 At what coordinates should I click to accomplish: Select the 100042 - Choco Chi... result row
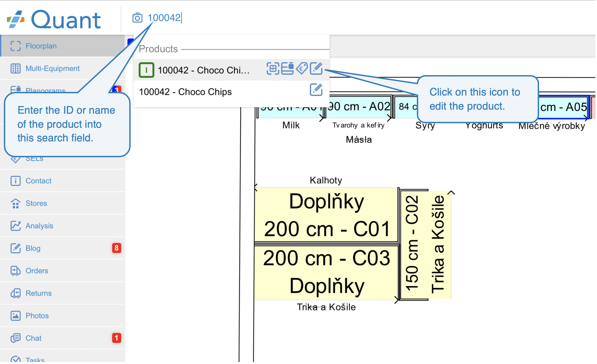point(232,70)
